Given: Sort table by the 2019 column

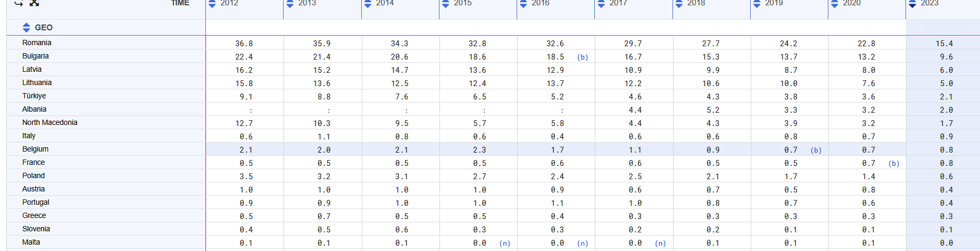Looking at the screenshot, I should click(x=757, y=4).
